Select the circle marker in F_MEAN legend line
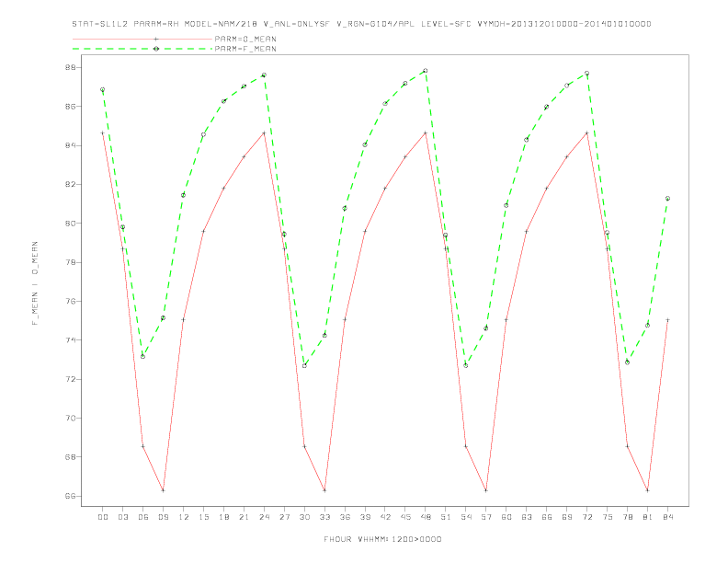728x563 pixels. click(x=156, y=49)
